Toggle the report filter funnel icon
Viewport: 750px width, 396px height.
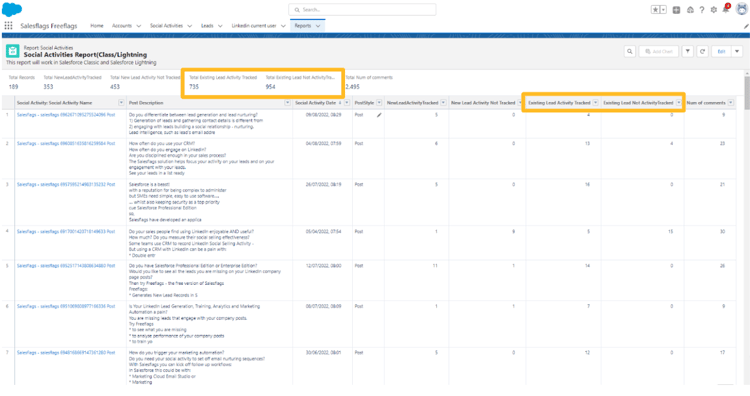point(687,51)
